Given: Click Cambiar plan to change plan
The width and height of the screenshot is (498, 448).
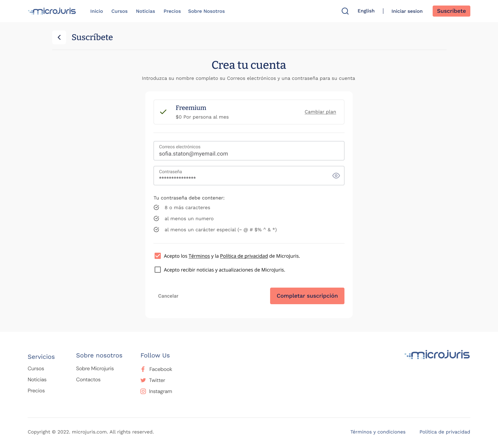Looking at the screenshot, I should tap(320, 112).
